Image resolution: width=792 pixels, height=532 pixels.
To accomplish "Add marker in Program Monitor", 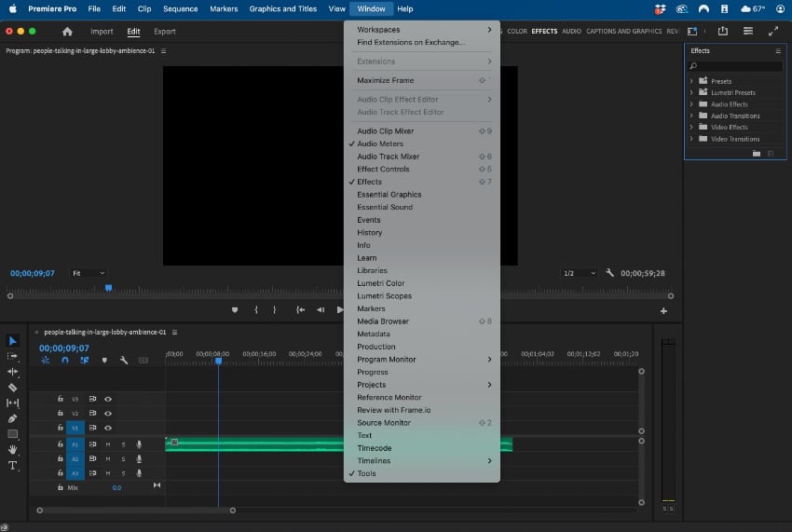I will (235, 309).
